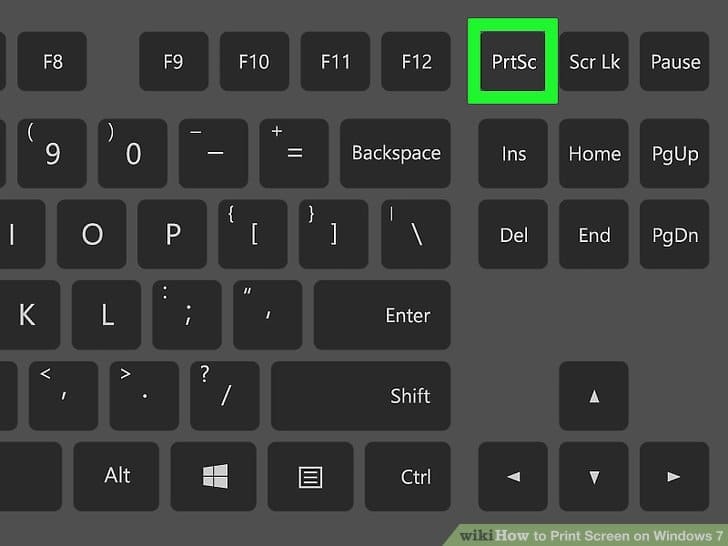Screen dimensions: 728x546
Task: Click the Windows logo key
Action: (214, 476)
